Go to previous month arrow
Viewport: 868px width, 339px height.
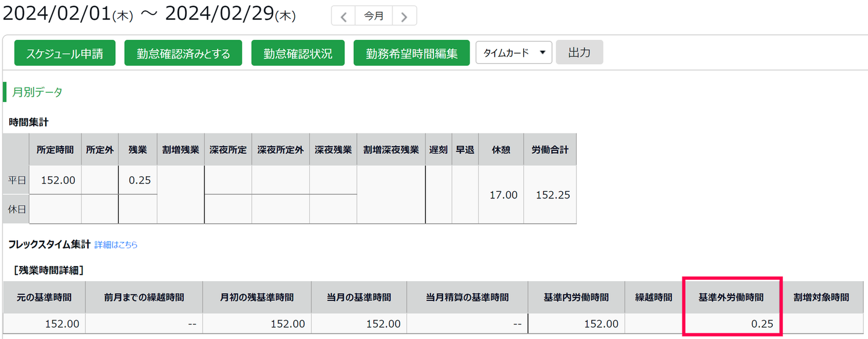[x=344, y=16]
